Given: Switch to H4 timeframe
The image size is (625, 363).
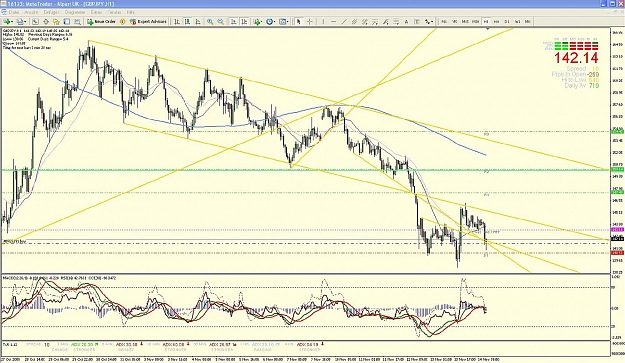Looking at the screenshot, I should coord(496,22).
